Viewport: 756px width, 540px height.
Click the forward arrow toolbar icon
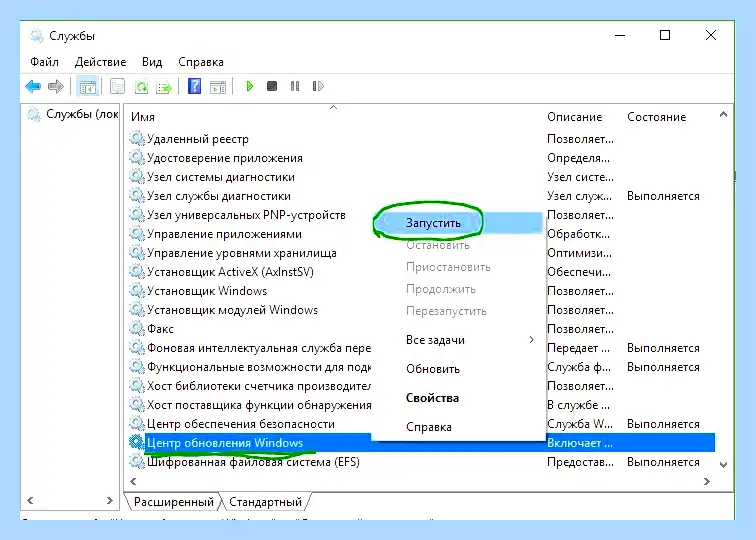[56, 87]
